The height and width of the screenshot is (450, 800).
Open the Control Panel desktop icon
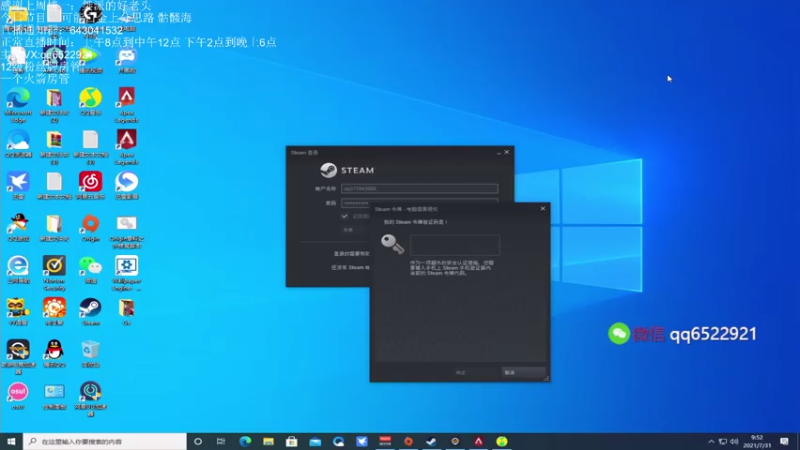point(55,395)
